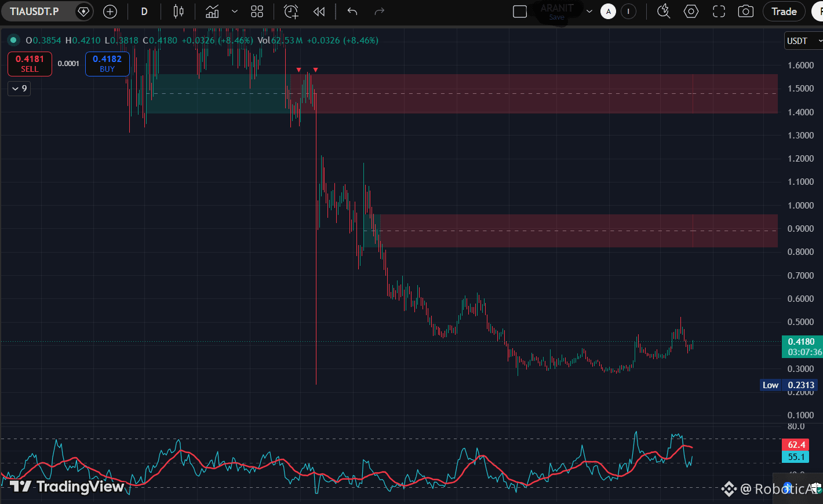This screenshot has width=823, height=504.
Task: Open chart settings hexagon icon
Action: [x=691, y=12]
